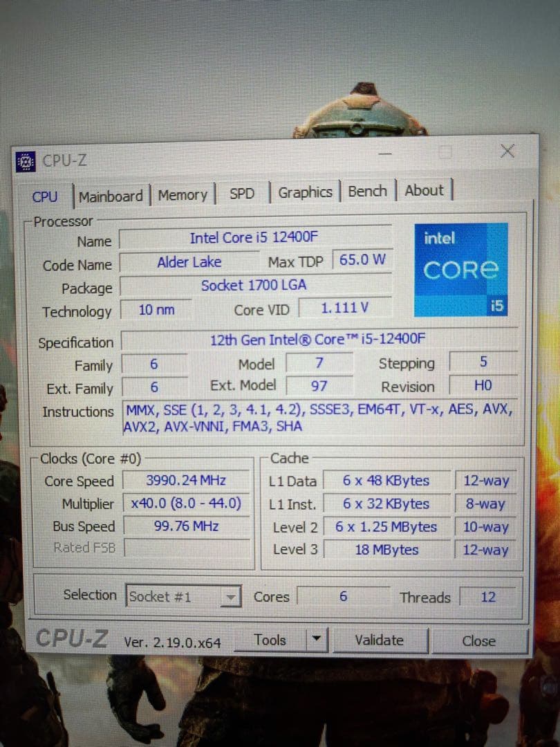This screenshot has height=747, width=560.
Task: Click the processor Name field value
Action: pos(255,237)
